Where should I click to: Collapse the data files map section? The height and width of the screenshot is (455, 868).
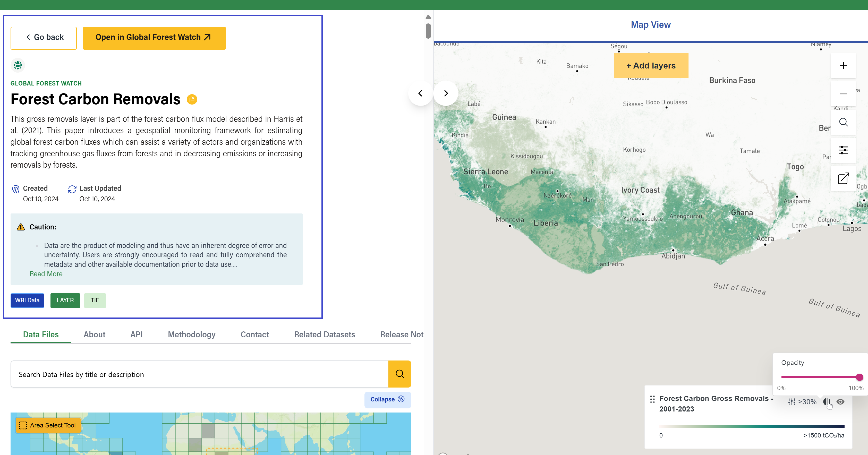(387, 399)
